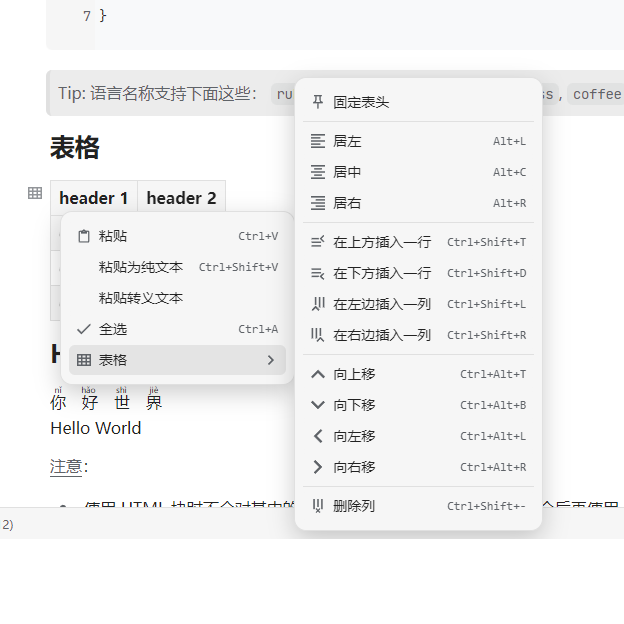624x624 pixels.
Task: Choose 在左边插入一列
Action: pyautogui.click(x=418, y=304)
